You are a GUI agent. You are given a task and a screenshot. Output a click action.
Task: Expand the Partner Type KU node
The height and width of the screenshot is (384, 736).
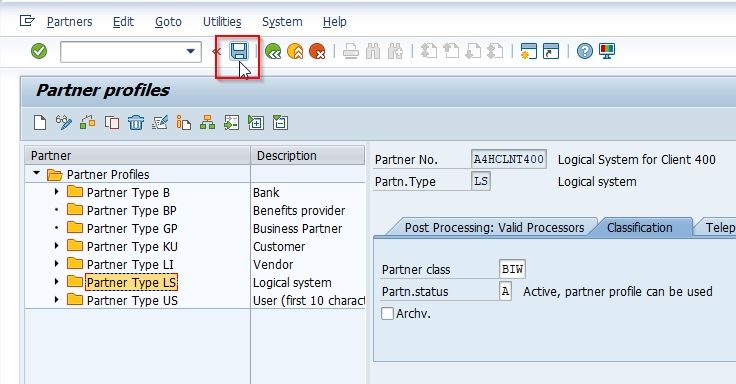click(x=56, y=246)
